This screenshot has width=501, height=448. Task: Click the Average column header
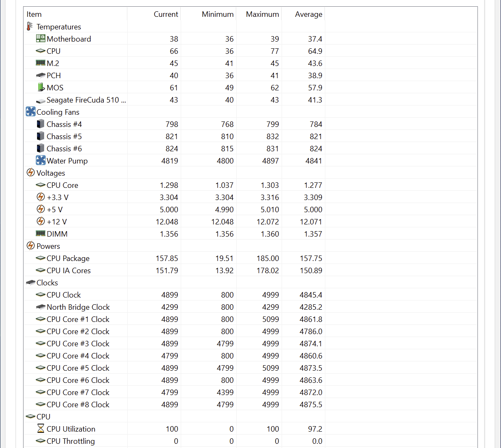309,14
